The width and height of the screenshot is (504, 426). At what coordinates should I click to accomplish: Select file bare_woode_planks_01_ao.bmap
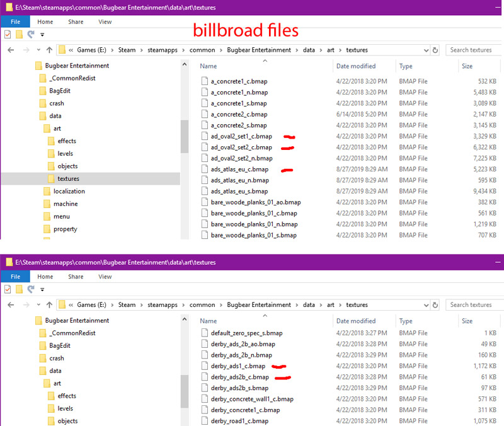coord(256,202)
